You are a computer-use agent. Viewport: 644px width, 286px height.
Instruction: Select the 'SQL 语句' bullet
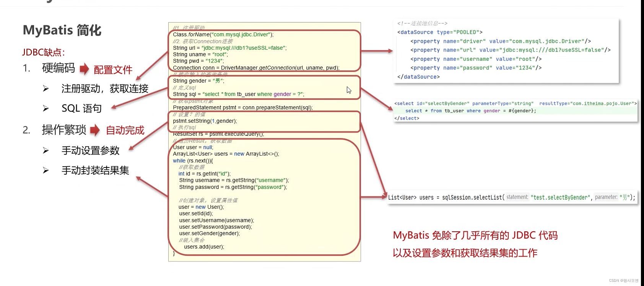coord(81,109)
